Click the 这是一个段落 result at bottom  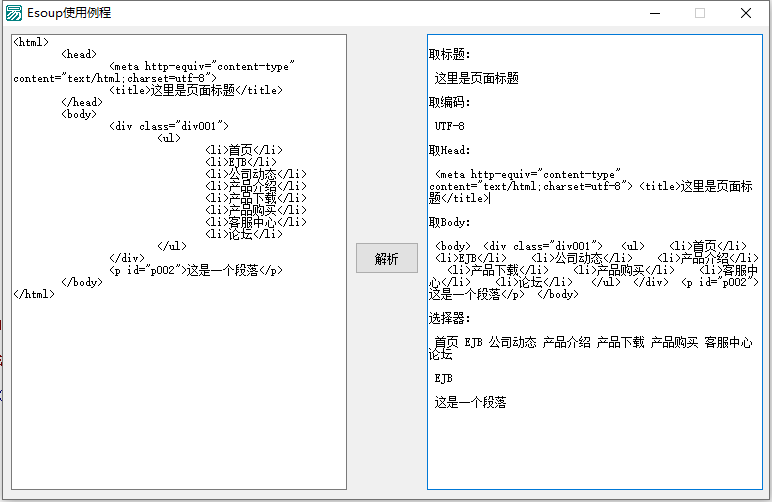[470, 403]
